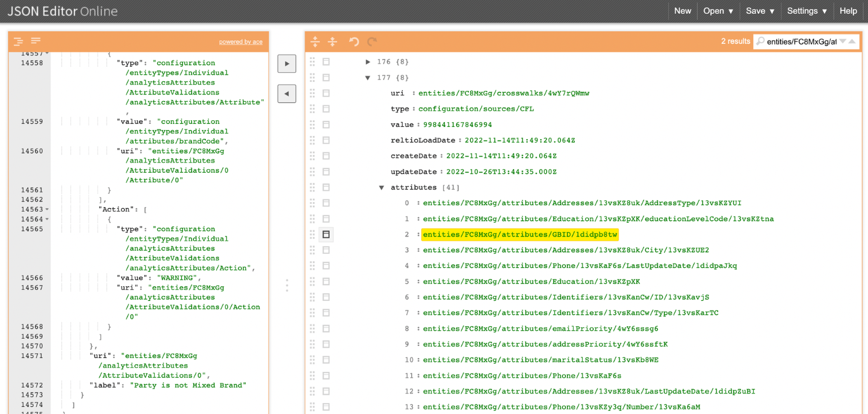Open the Help page

coord(848,11)
